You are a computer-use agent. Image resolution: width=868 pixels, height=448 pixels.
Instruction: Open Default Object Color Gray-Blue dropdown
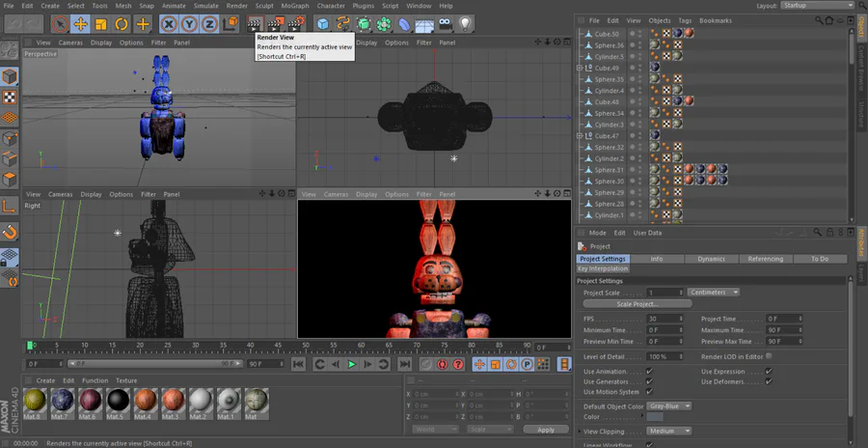coord(670,406)
